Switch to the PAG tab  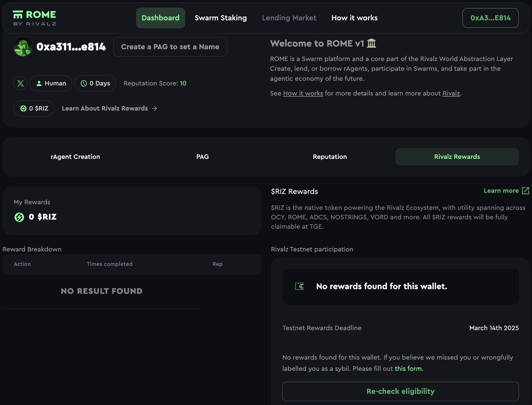(203, 157)
